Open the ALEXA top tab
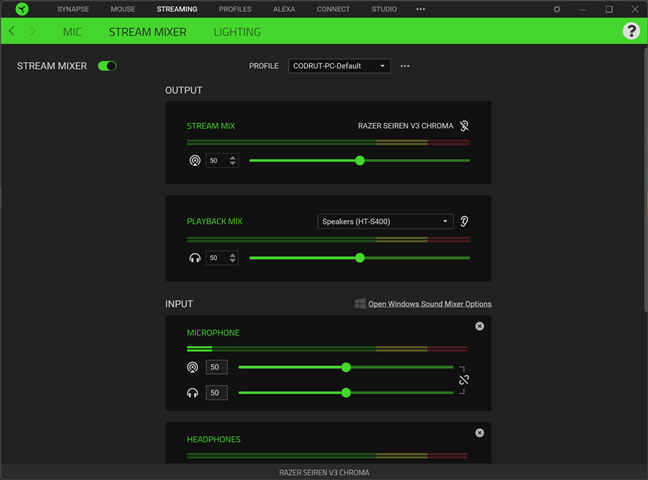The image size is (648, 480). point(284,9)
